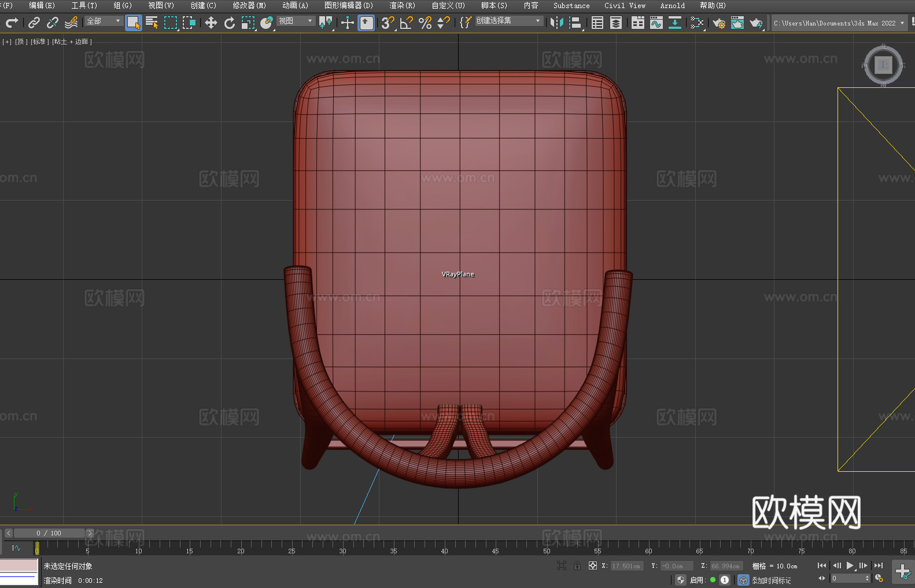915x588 pixels.
Task: Select the Link objects tool
Action: click(x=34, y=23)
